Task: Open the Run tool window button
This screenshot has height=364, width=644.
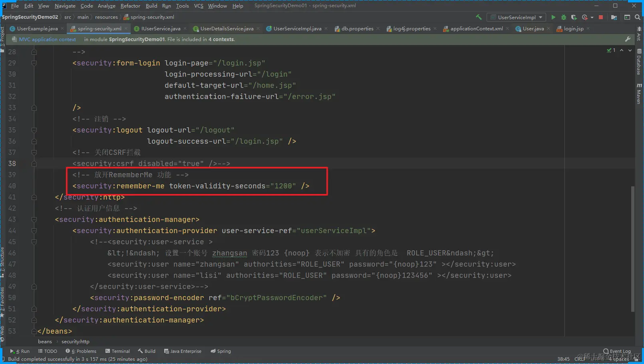Action: pos(20,351)
